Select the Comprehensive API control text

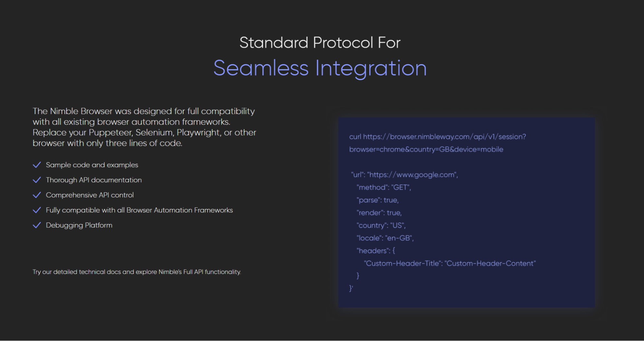[x=90, y=195]
